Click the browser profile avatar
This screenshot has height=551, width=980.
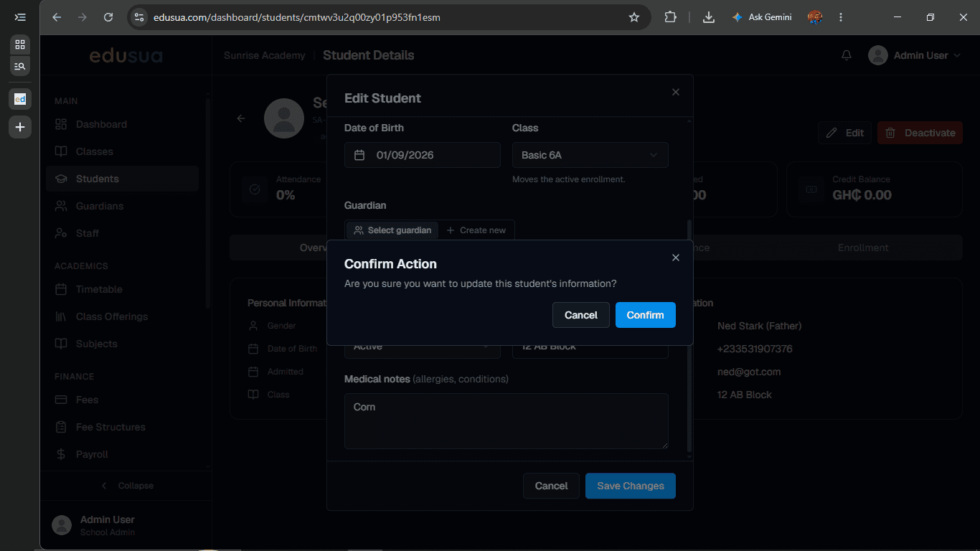coord(814,17)
